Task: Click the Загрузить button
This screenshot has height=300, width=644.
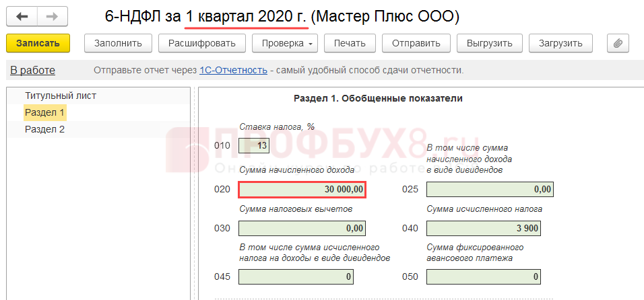Action: [x=560, y=44]
